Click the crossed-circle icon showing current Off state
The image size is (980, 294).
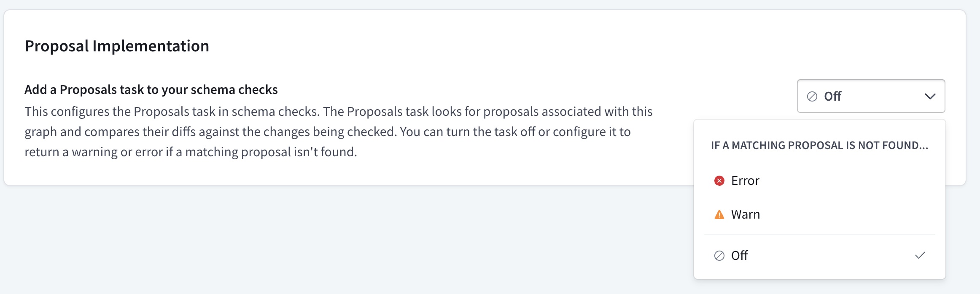(x=812, y=96)
